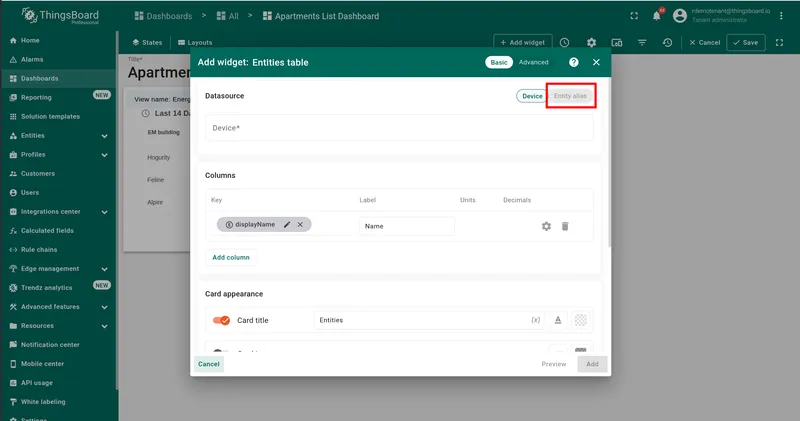Go to the All breadcrumb
Image resolution: width=800 pixels, height=421 pixels.
pyautogui.click(x=228, y=16)
